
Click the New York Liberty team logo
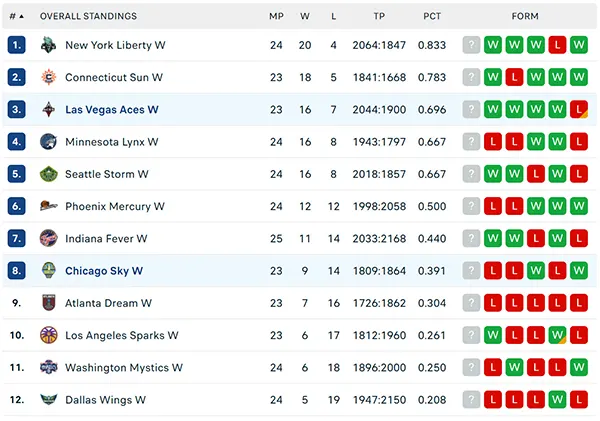tap(49, 45)
